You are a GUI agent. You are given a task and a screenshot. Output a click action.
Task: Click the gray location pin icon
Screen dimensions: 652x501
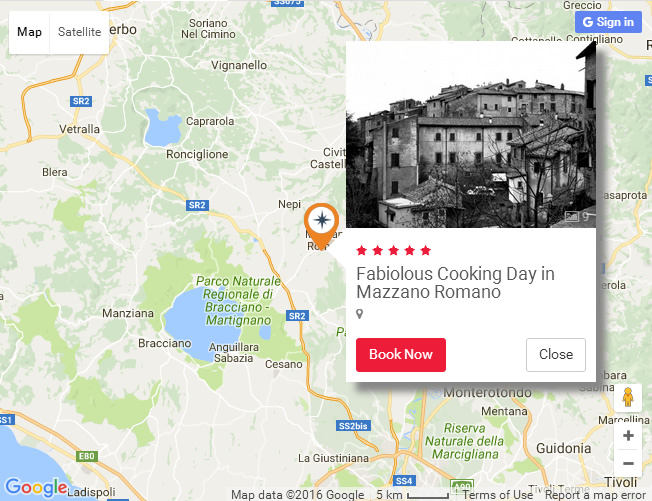pyautogui.click(x=360, y=314)
